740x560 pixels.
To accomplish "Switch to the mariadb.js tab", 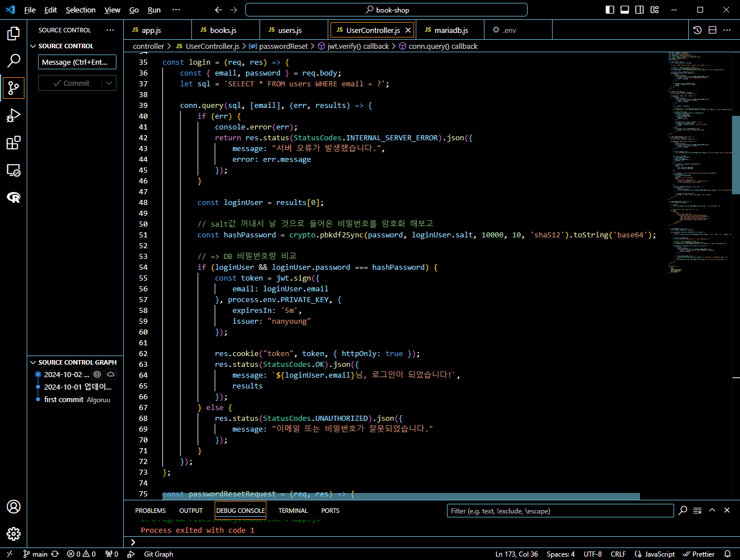I will click(x=451, y=30).
